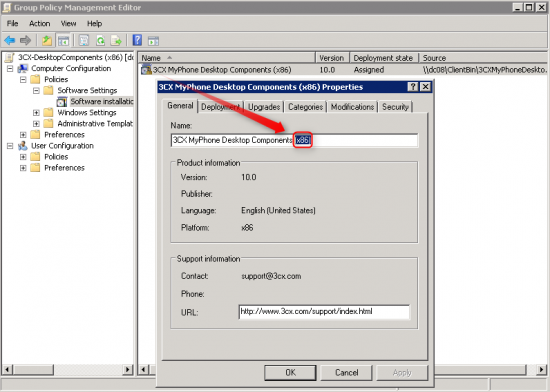Click the 3CX package icon in list row
The width and height of the screenshot is (550, 392).
[x=146, y=70]
